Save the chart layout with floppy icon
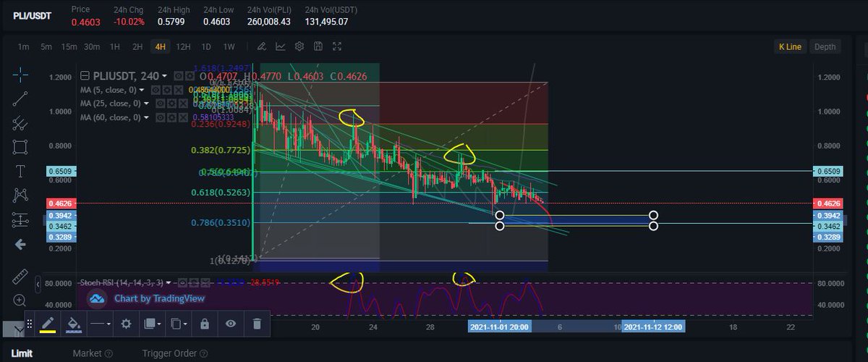 (x=318, y=46)
